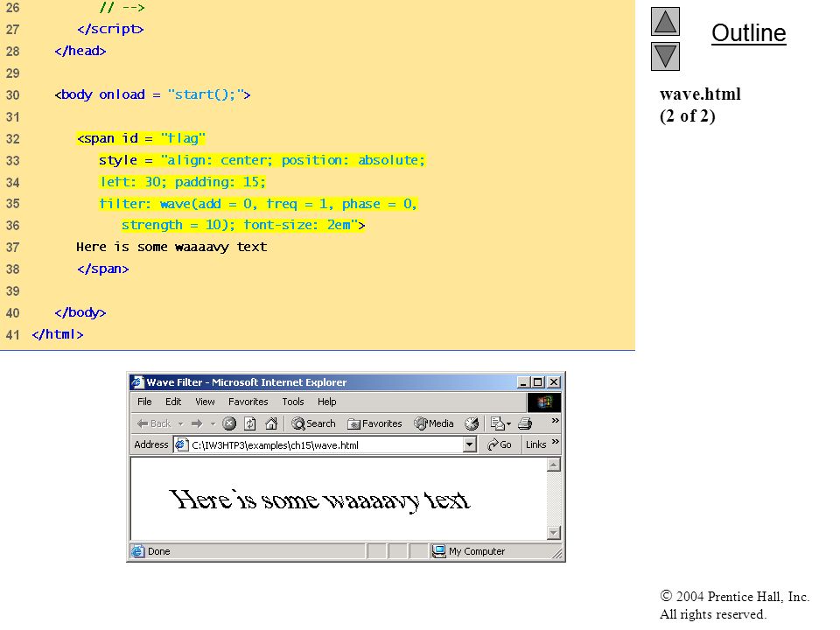Open the Favorites menu in the menu bar
This screenshot has height=630, width=840.
click(x=248, y=402)
